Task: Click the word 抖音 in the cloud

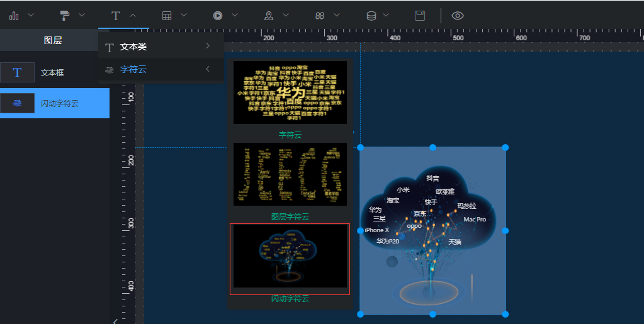Action: click(432, 178)
